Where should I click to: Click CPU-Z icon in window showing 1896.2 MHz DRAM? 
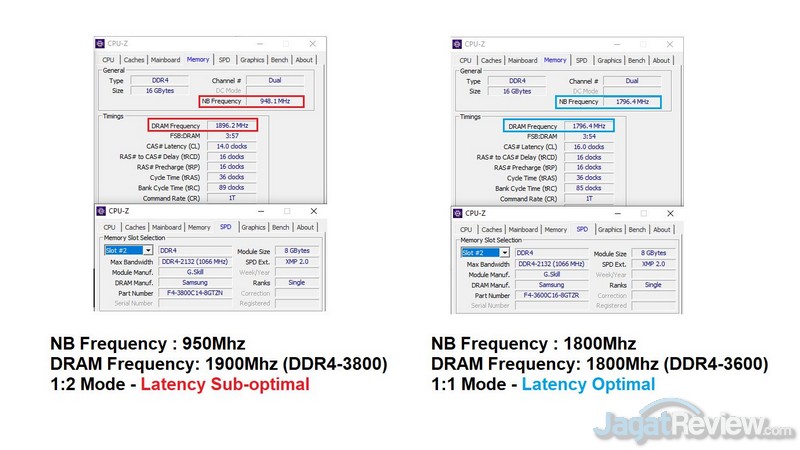(100, 44)
